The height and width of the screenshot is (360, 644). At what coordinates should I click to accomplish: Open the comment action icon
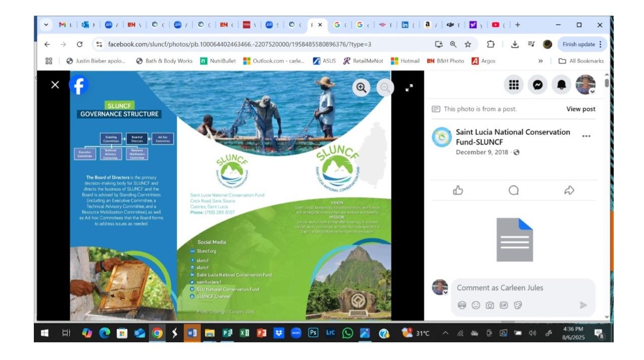click(x=514, y=190)
